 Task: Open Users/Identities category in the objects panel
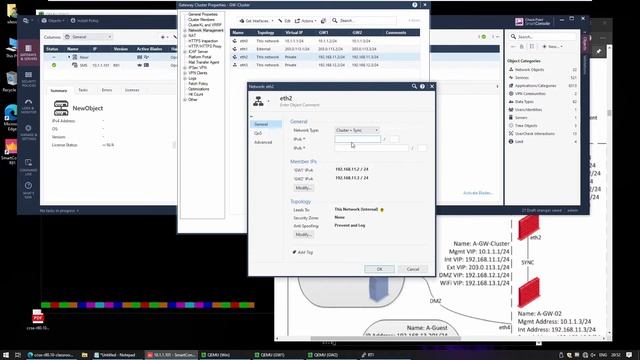(x=528, y=109)
